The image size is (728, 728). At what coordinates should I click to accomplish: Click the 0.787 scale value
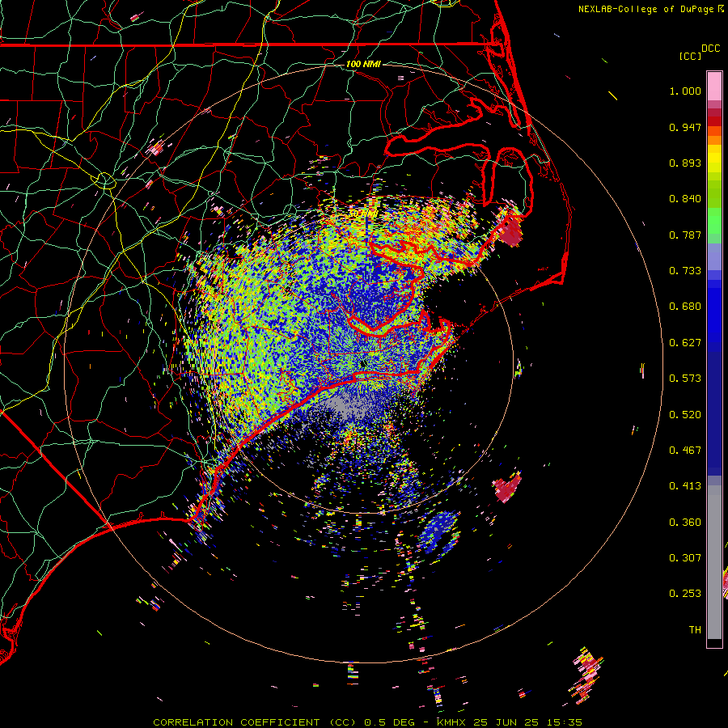click(685, 235)
